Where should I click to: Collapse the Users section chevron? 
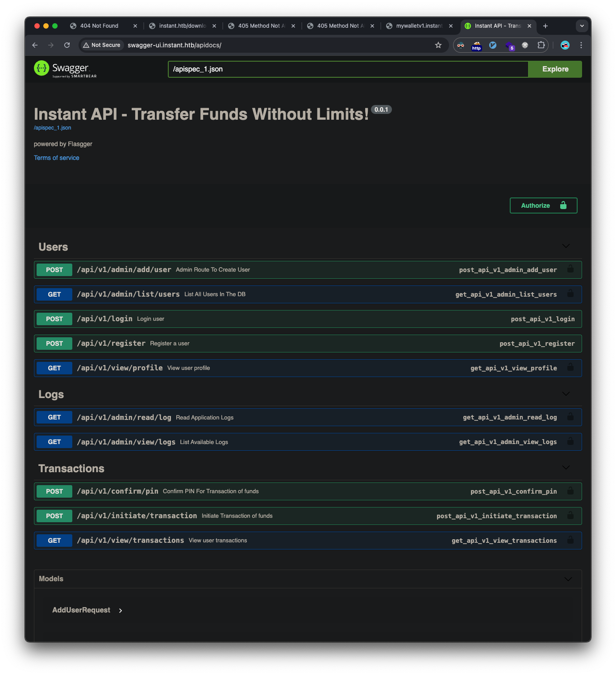pos(566,246)
